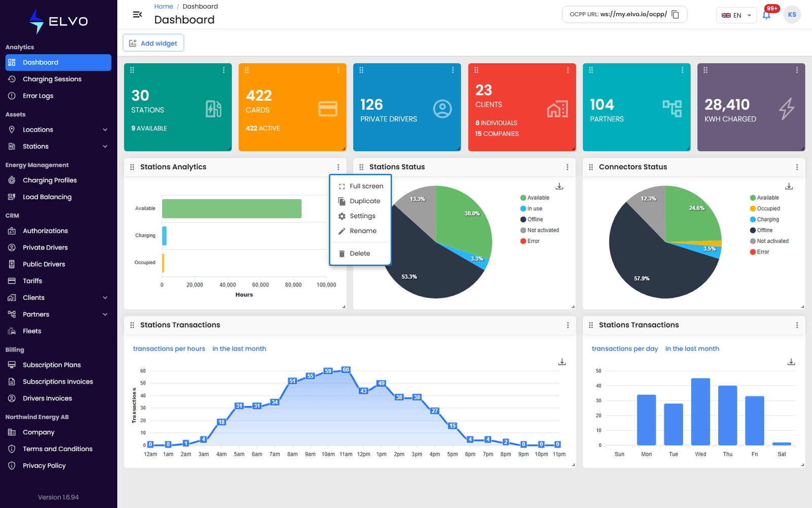This screenshot has width=812, height=508.
Task: Download the Stations Status chart
Action: click(559, 186)
